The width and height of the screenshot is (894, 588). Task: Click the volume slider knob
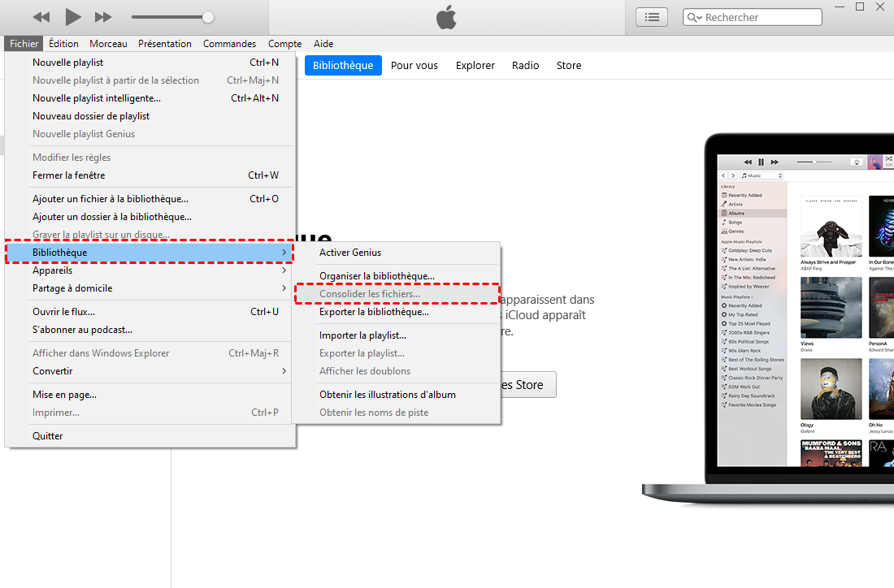[x=208, y=17]
